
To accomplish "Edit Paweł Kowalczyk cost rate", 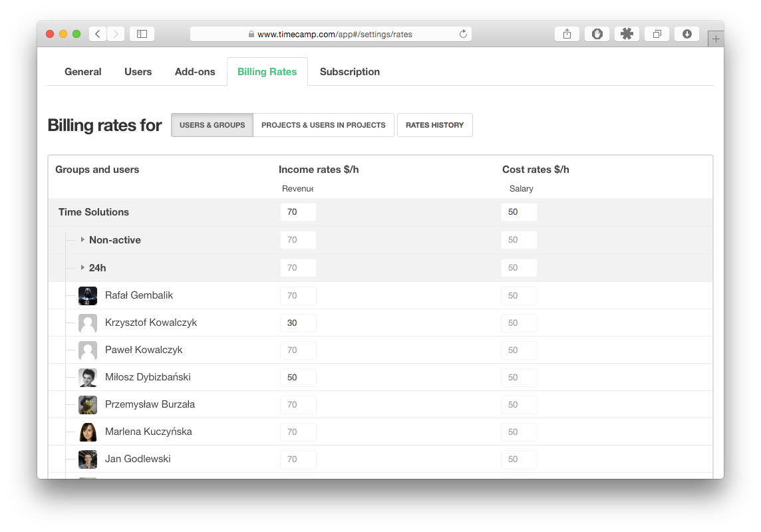I will (x=519, y=350).
